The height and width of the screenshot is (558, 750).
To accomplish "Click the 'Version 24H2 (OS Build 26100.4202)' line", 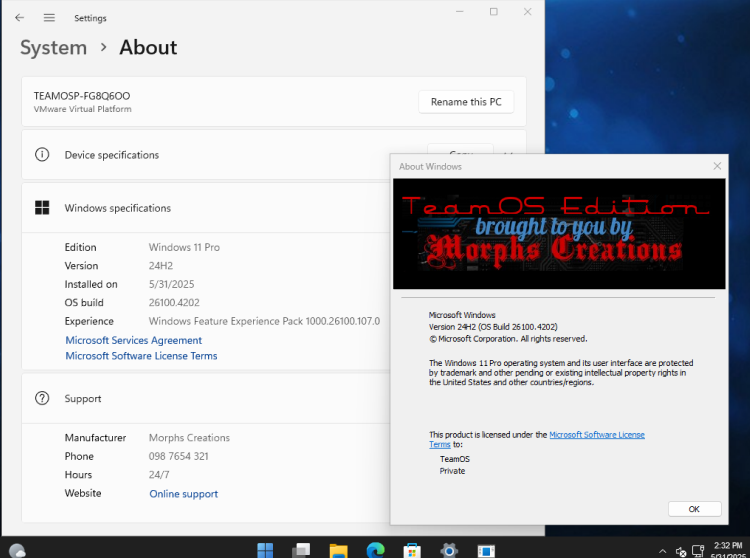I will pyautogui.click(x=493, y=327).
